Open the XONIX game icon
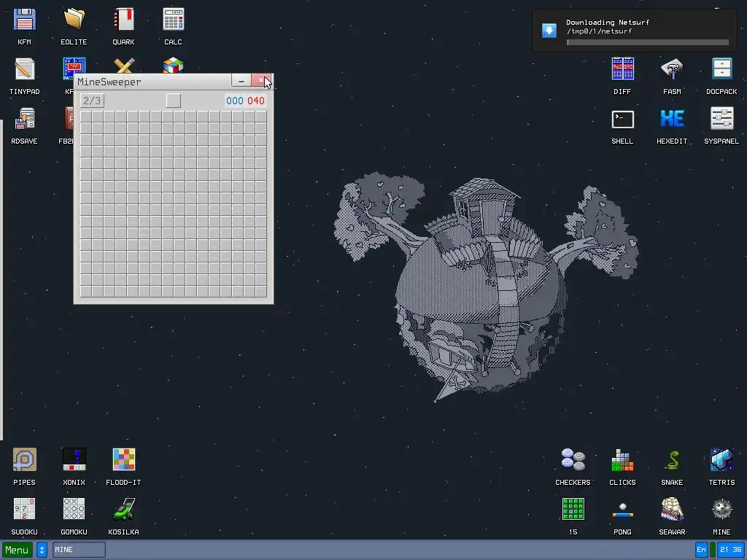Image resolution: width=747 pixels, height=560 pixels. tap(74, 460)
